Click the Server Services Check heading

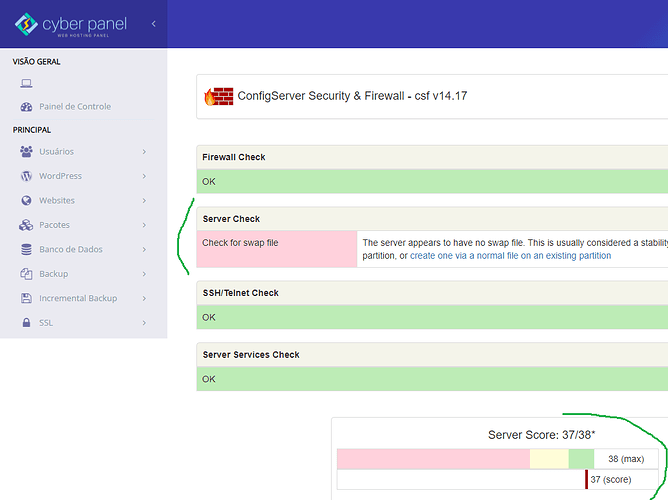tap(251, 355)
